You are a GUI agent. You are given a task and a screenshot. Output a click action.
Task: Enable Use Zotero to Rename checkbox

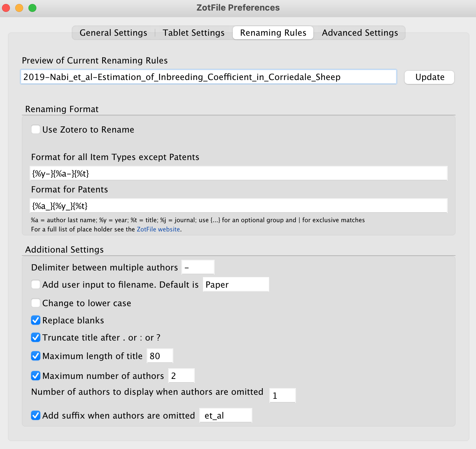coord(36,129)
